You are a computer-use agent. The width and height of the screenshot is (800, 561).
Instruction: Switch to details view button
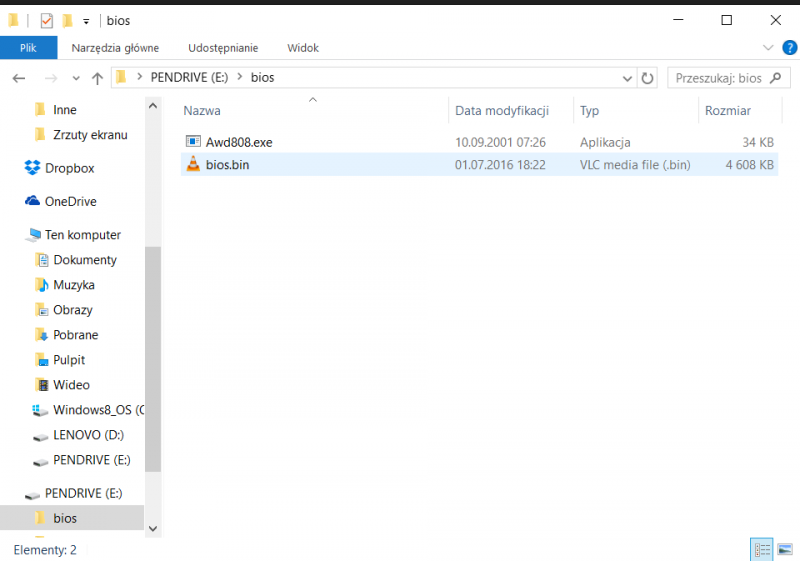pyautogui.click(x=762, y=549)
